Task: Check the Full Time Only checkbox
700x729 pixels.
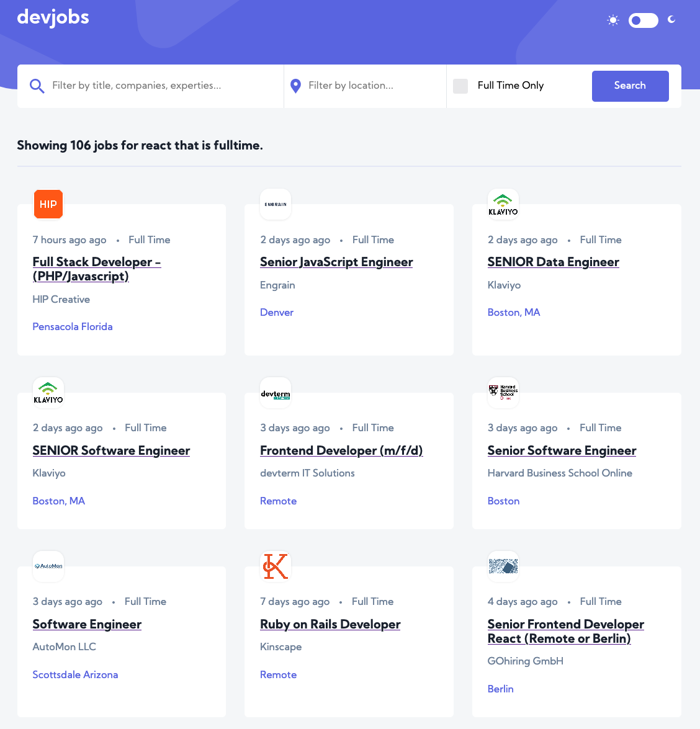Action: 460,86
